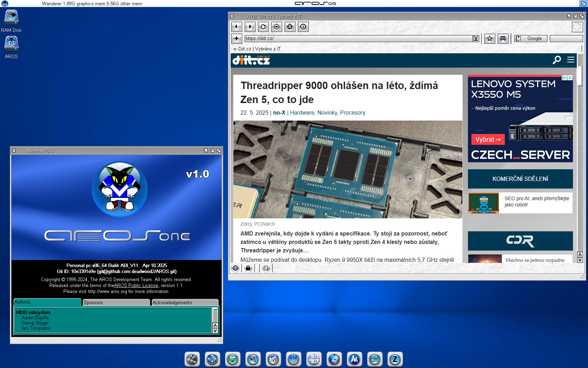Open the network devices dock icon
The width and height of the screenshot is (588, 368).
coord(192,359)
